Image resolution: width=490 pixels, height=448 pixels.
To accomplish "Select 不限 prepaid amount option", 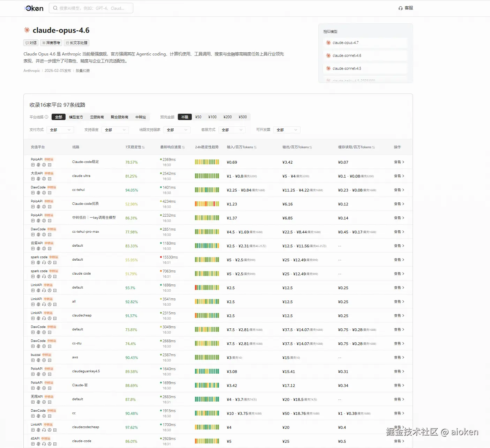I will tap(185, 117).
